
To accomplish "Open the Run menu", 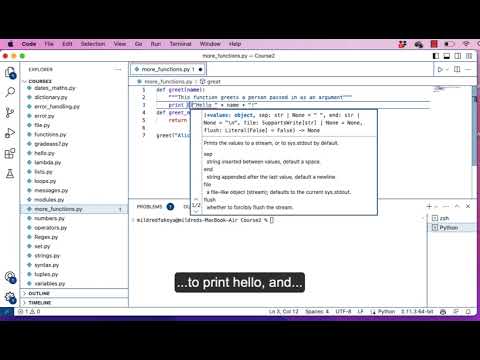I will point(156,44).
